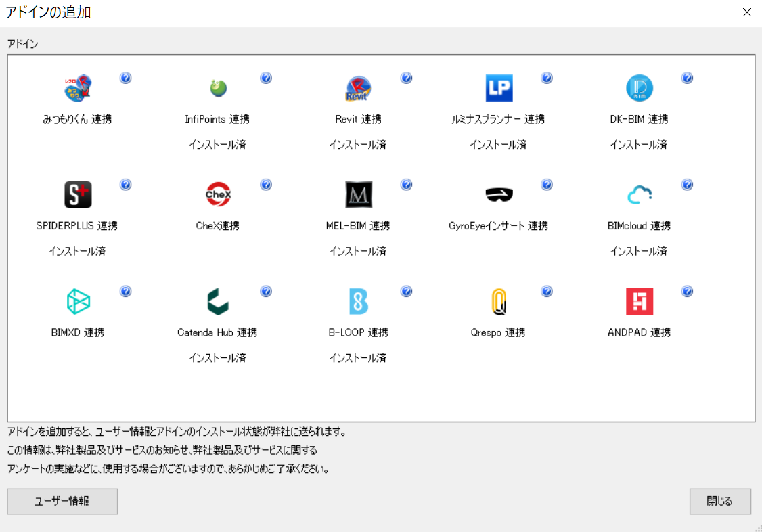Click the CheX連携 add-in icon

click(x=218, y=195)
